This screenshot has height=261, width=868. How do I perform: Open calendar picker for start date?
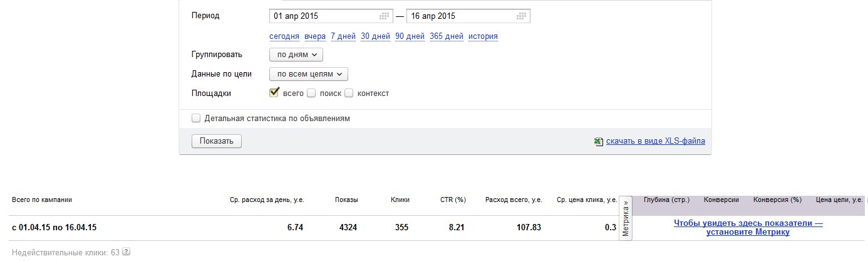point(385,16)
